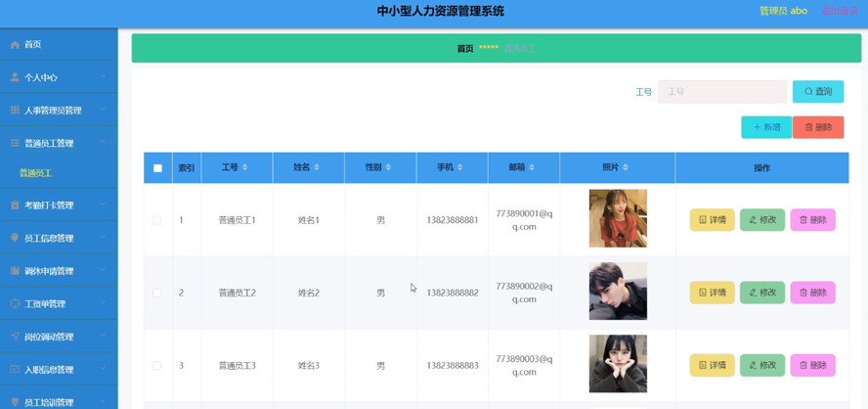Click the grid icon for 人事管理员管理
868x409 pixels.
click(x=15, y=111)
